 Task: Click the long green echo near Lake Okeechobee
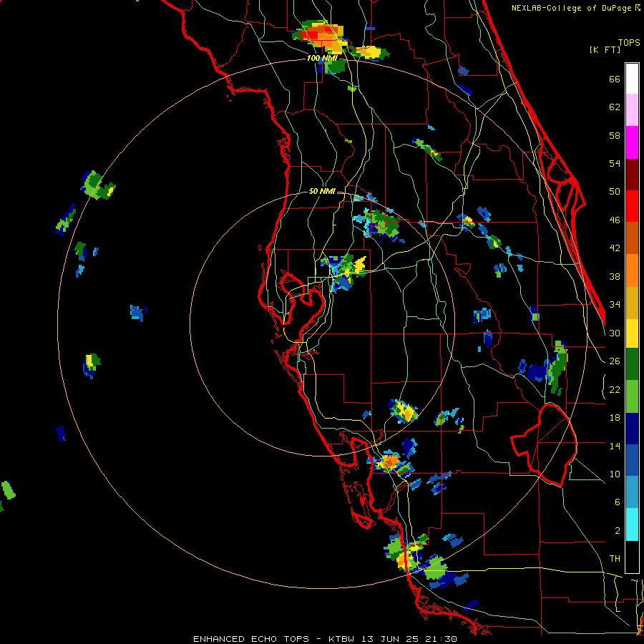point(558,367)
